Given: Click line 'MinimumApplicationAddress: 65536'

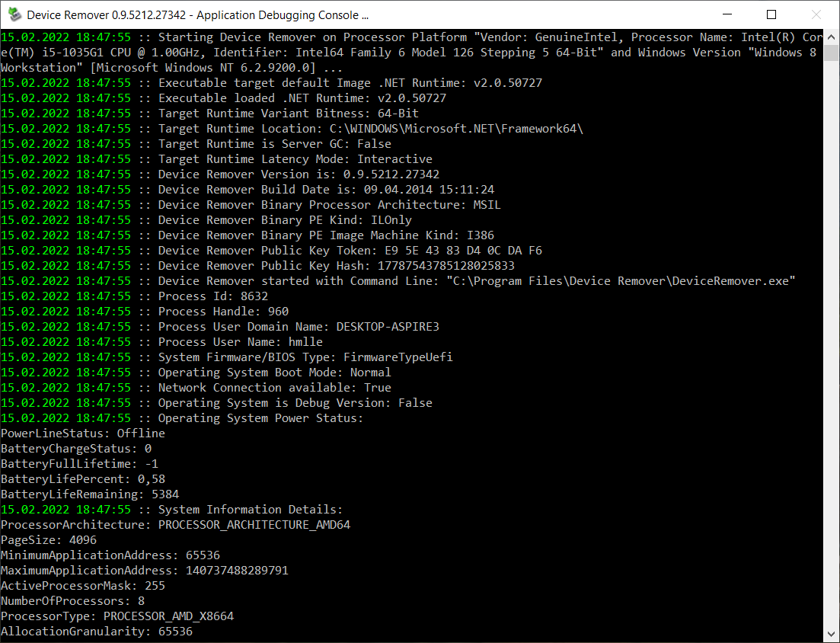Looking at the screenshot, I should 110,555.
